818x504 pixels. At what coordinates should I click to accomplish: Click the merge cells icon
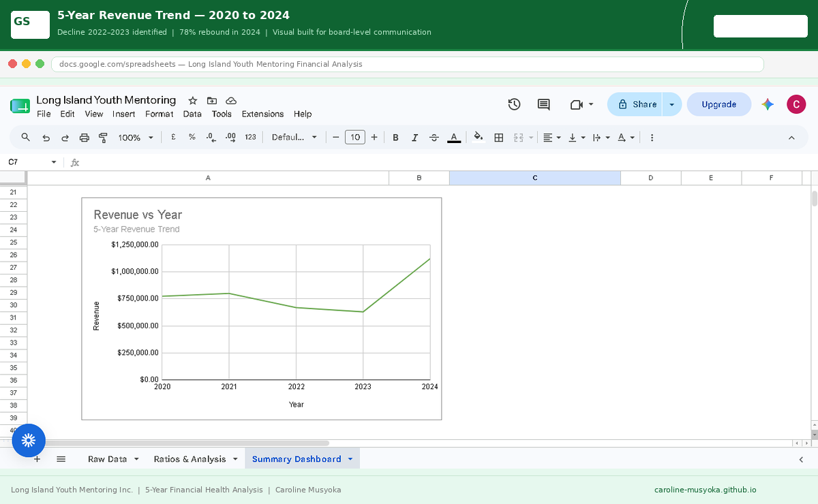pyautogui.click(x=518, y=138)
